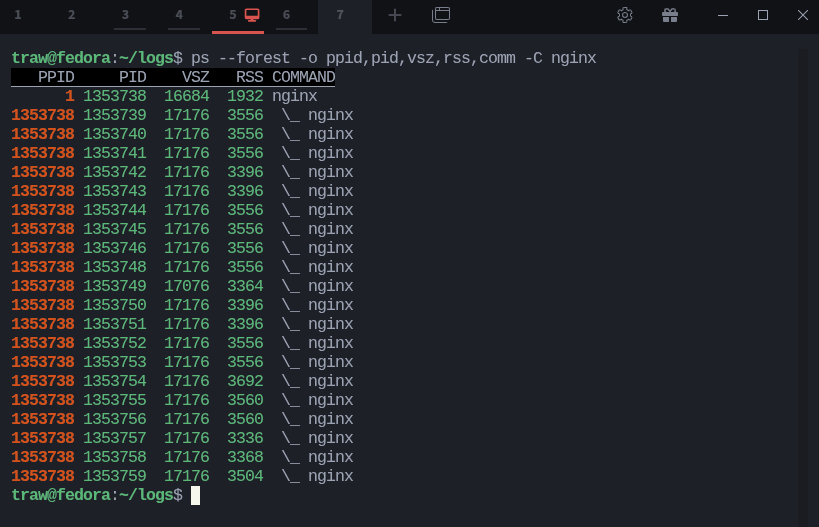Click the RSS value 3368
Image resolution: width=819 pixels, height=527 pixels.
pos(245,457)
